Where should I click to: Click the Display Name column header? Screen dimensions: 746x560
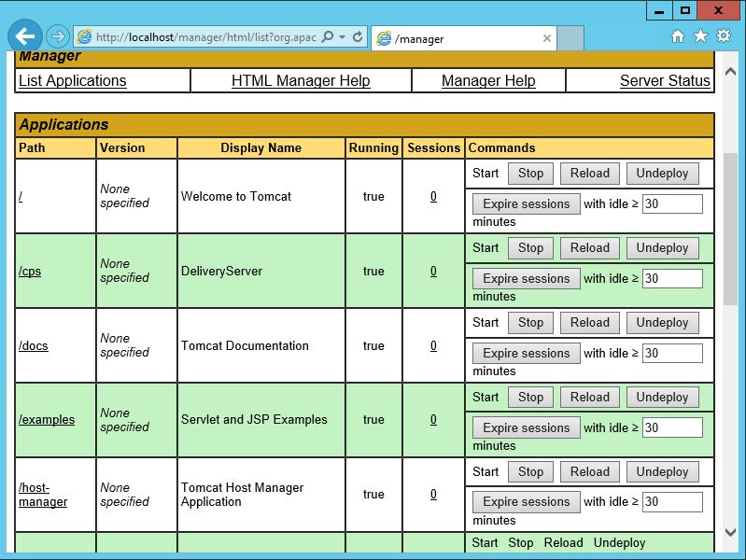tap(260, 148)
